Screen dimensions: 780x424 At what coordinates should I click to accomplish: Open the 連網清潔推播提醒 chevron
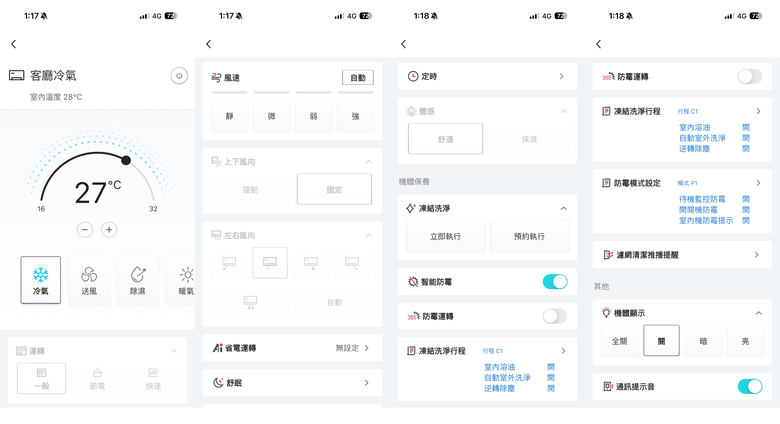click(x=757, y=255)
